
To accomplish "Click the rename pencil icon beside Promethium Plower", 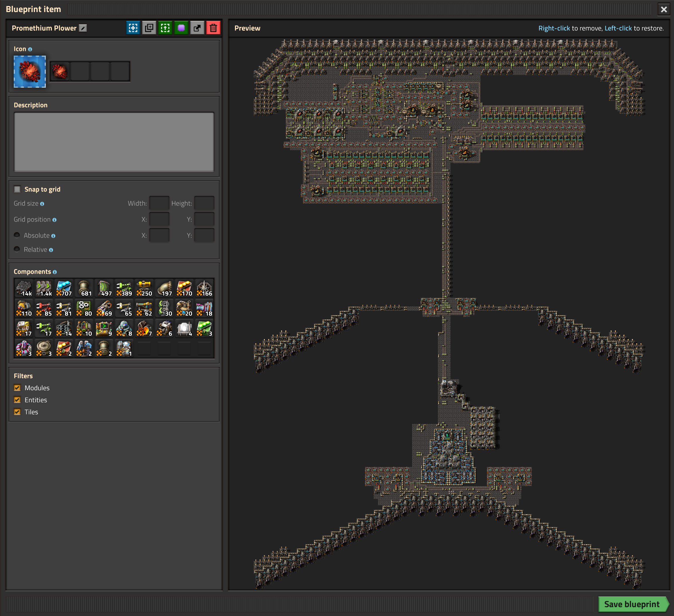I will click(x=83, y=28).
